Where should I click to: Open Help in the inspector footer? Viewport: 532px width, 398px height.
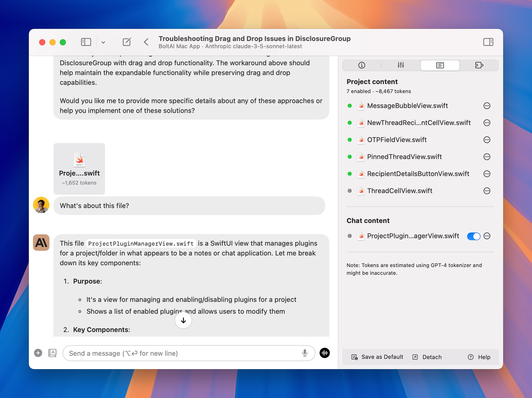click(479, 357)
